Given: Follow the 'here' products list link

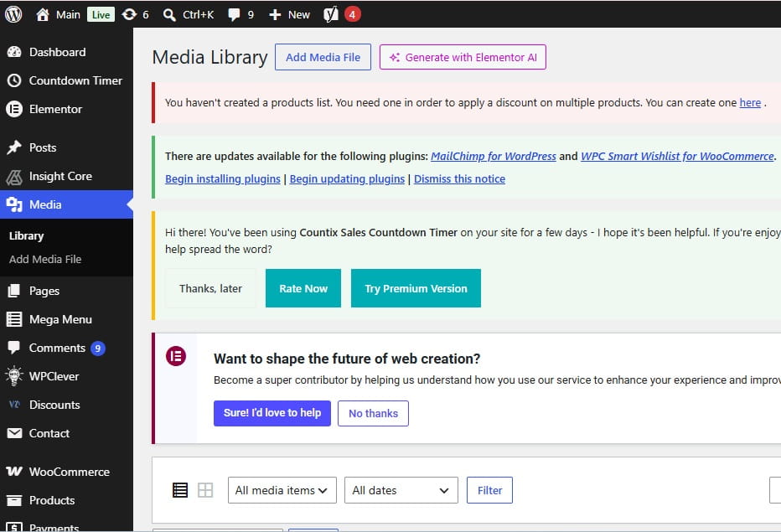Looking at the screenshot, I should tap(750, 102).
